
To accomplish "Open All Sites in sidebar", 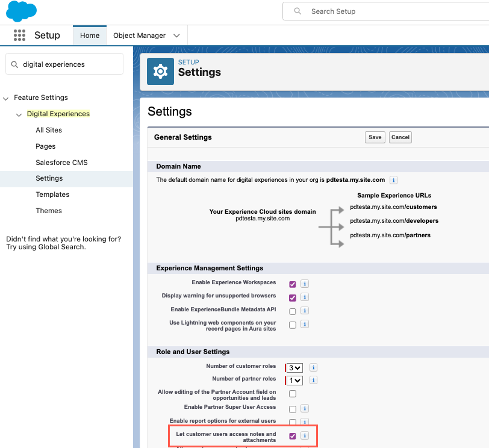I will pyautogui.click(x=49, y=130).
